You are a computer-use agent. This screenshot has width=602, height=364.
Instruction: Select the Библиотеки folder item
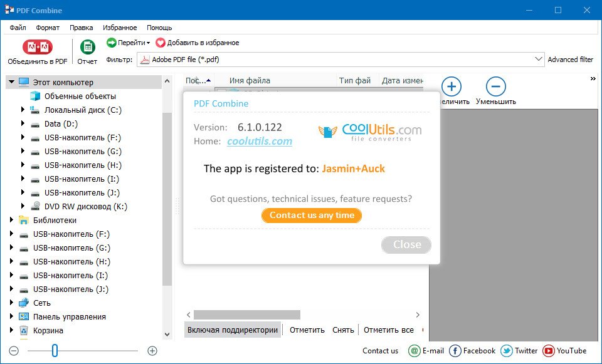point(55,220)
